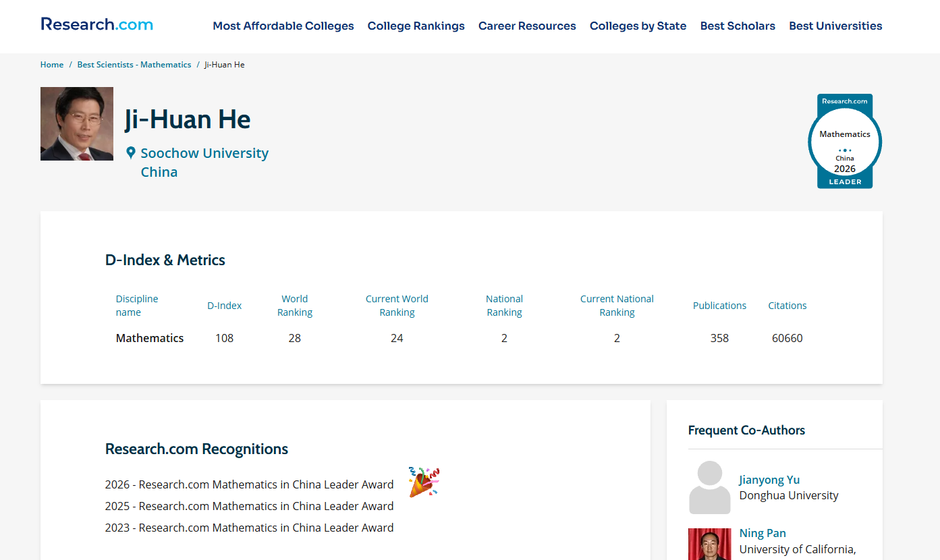Click Jianyong Yu's placeholder avatar
This screenshot has width=940, height=560.
pos(710,488)
